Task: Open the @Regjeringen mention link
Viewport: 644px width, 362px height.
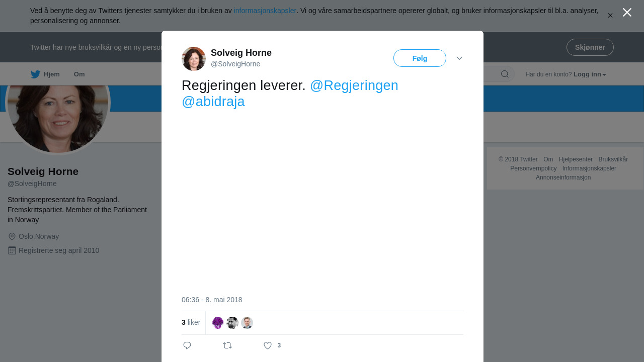Action: coord(354,85)
